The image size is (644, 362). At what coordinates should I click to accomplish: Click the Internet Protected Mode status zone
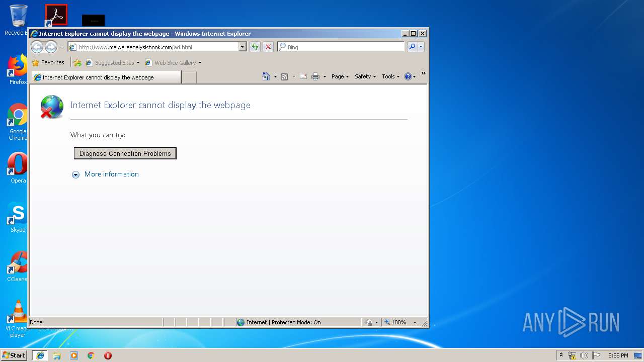(x=298, y=322)
